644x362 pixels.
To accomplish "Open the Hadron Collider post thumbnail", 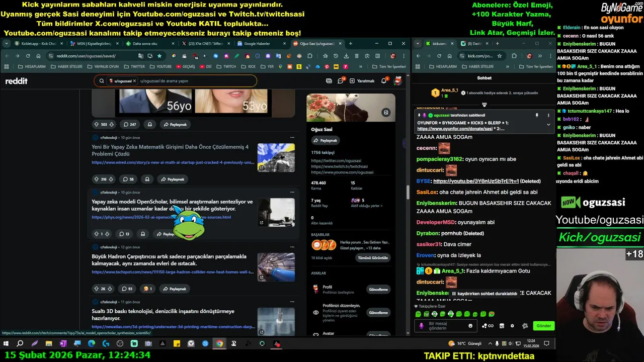I will (276, 267).
